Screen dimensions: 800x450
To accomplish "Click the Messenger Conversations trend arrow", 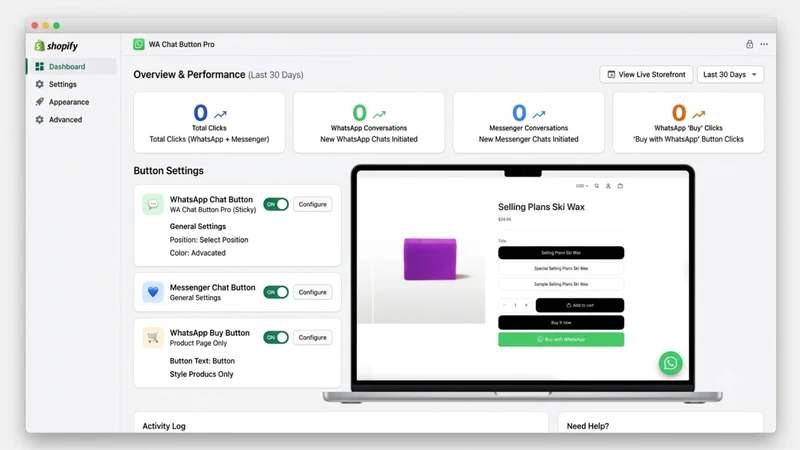I will (x=539, y=114).
